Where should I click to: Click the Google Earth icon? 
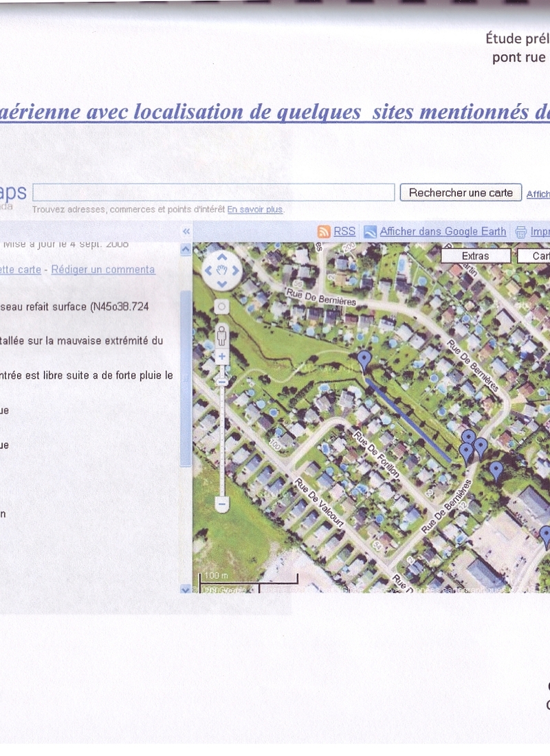click(370, 232)
